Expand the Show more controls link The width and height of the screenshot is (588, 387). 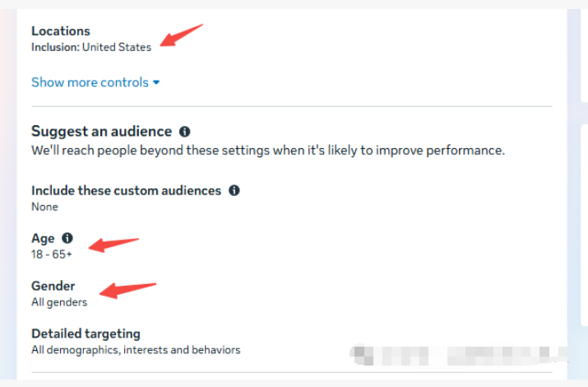(90, 82)
